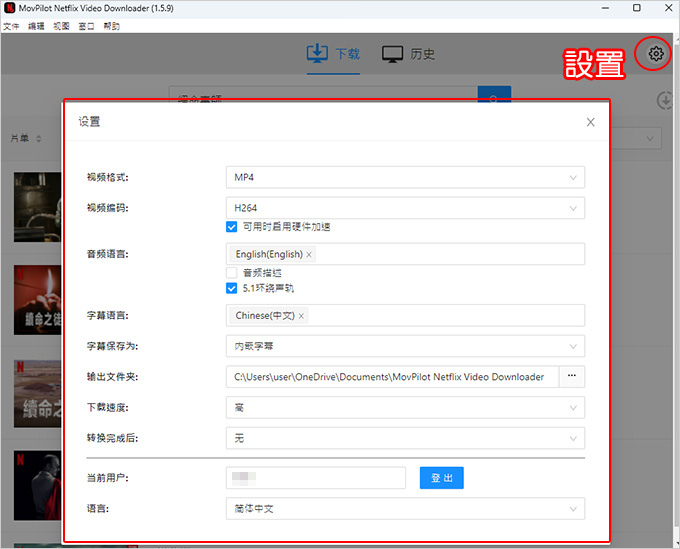Viewport: 680px width, 549px height.
Task: Click the 当前用户 field
Action: point(316,478)
